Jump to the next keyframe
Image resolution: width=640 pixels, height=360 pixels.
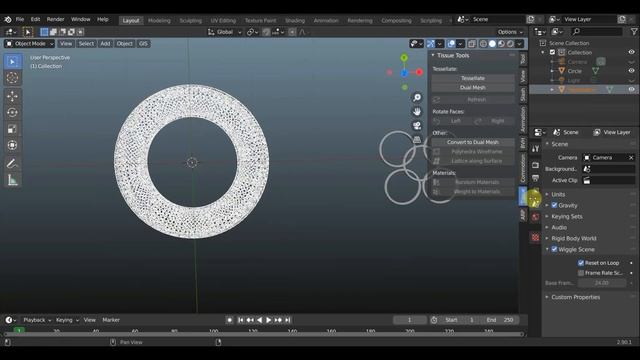[x=278, y=320]
